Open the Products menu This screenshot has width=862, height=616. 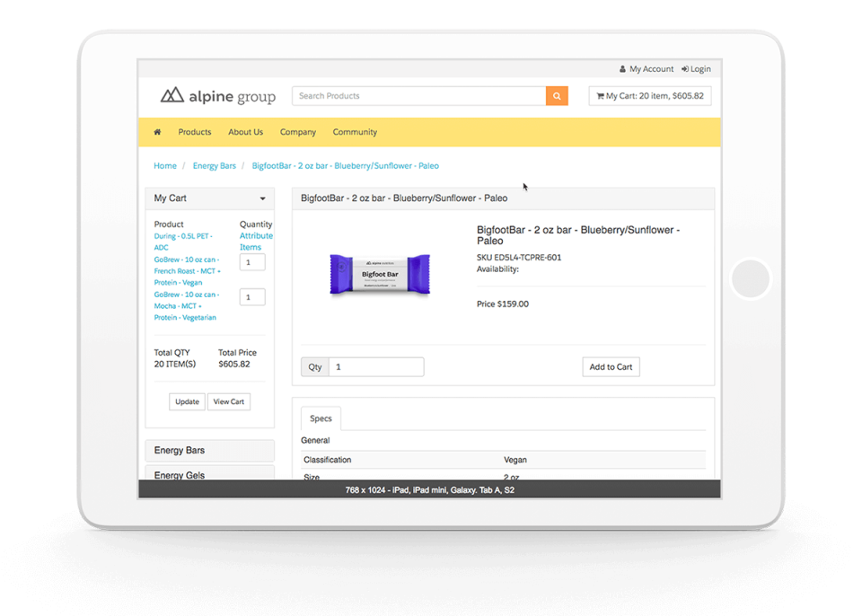pyautogui.click(x=194, y=131)
